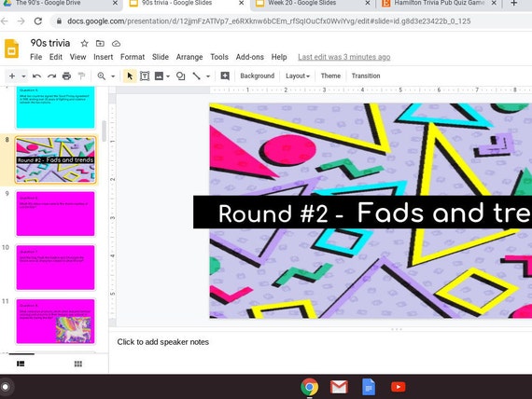This screenshot has width=532, height=399.
Task: Open the new slide layout dropdown arrow
Action: click(23, 76)
